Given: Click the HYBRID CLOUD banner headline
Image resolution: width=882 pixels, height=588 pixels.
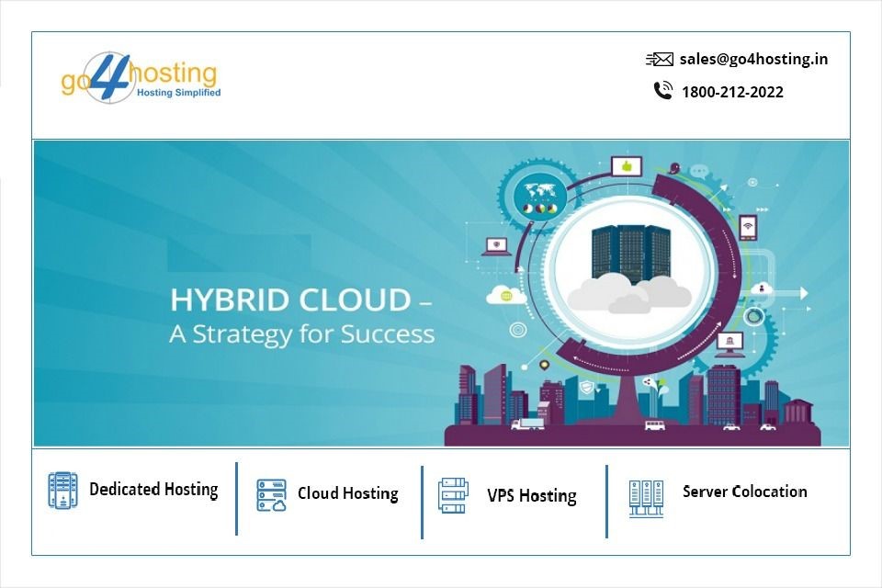Looking at the screenshot, I should click(301, 300).
